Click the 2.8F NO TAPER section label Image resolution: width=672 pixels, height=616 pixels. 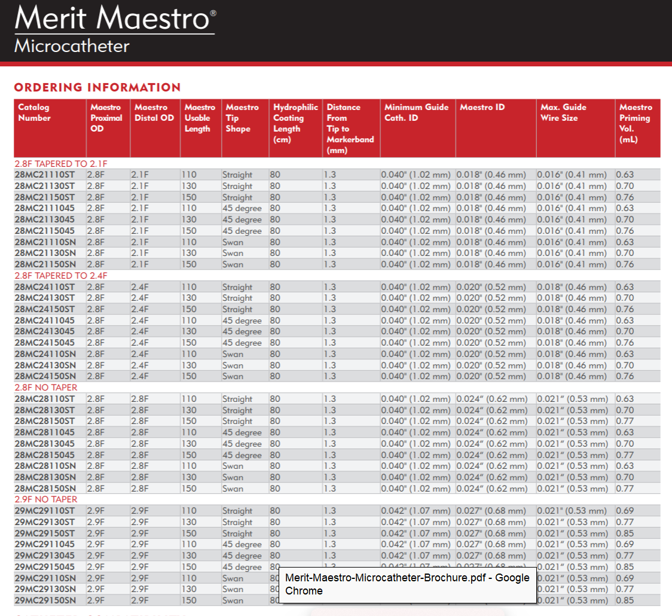[x=46, y=388]
